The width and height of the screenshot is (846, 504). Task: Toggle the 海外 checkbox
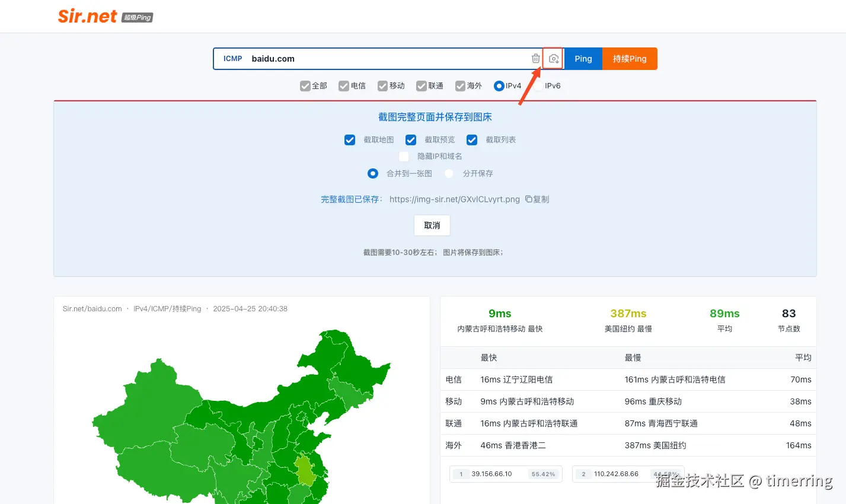coord(460,86)
